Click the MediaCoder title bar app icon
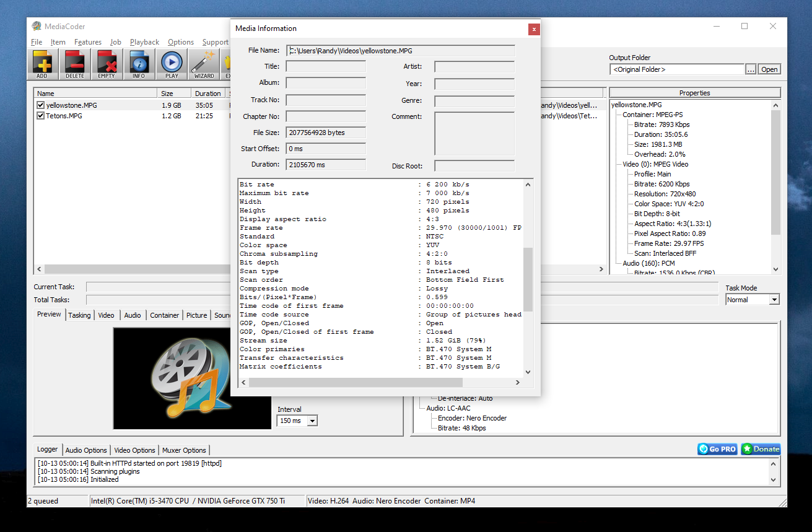Screen dimensions: 812x532 (37, 26)
